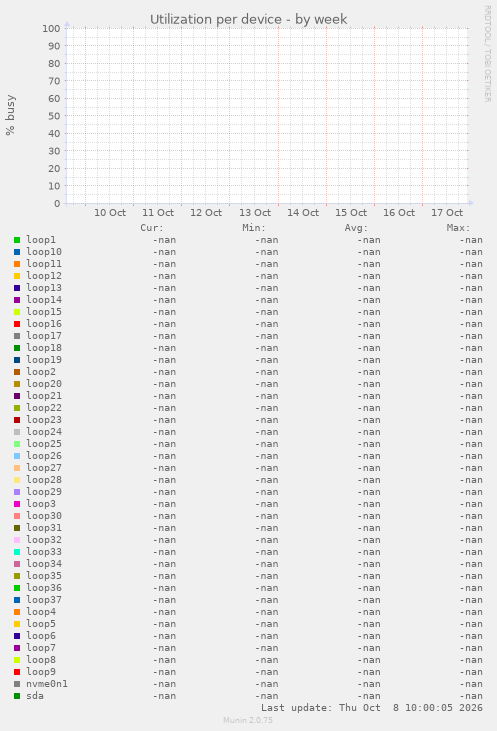Click the sda legend color swatch
This screenshot has width=497, height=731.
(17, 696)
